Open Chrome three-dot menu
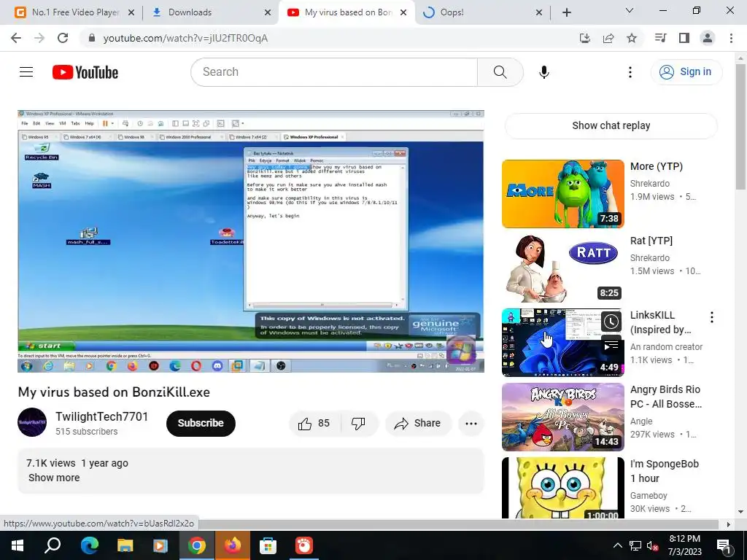The height and width of the screenshot is (560, 747). [731, 38]
